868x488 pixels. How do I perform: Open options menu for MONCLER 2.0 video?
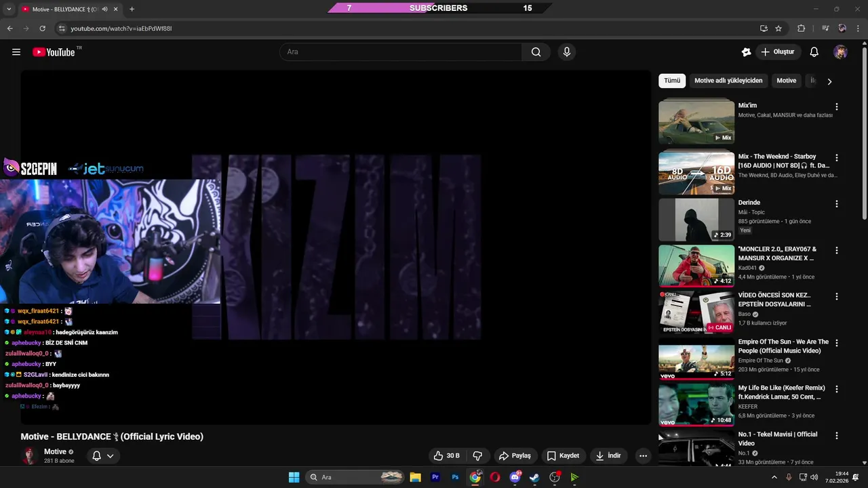point(837,250)
